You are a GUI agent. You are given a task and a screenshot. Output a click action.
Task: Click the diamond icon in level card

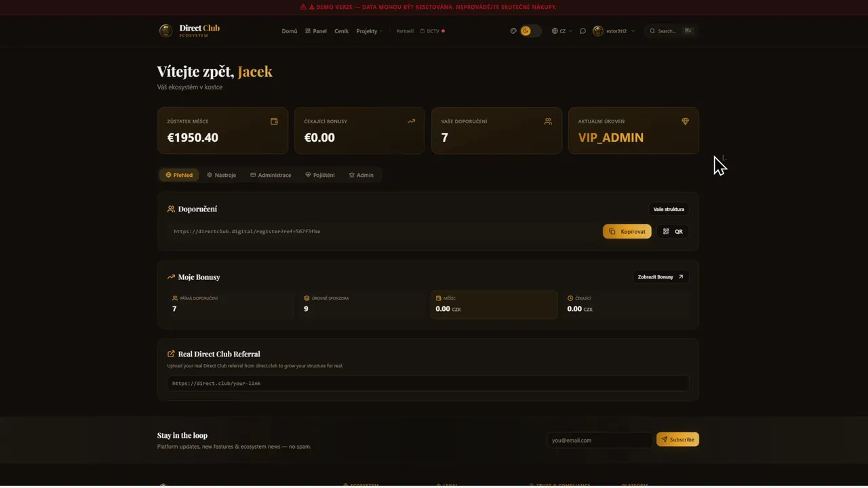pos(685,121)
